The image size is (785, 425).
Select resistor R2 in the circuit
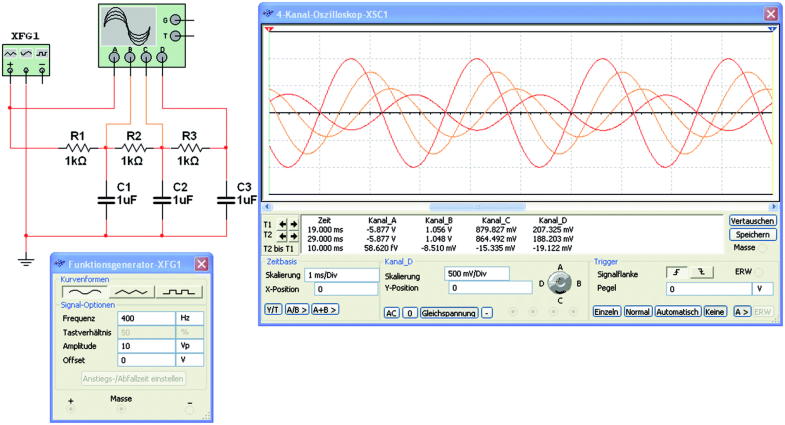133,148
